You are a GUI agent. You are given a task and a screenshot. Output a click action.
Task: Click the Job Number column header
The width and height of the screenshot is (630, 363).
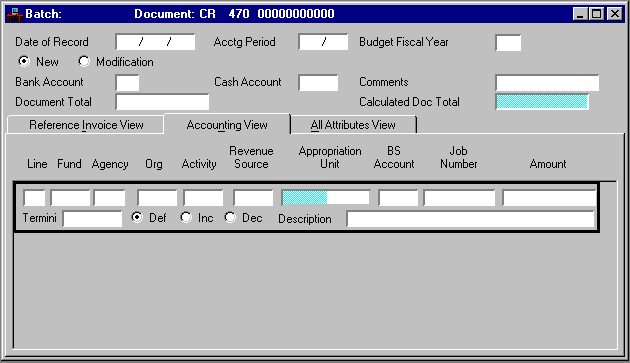458,157
